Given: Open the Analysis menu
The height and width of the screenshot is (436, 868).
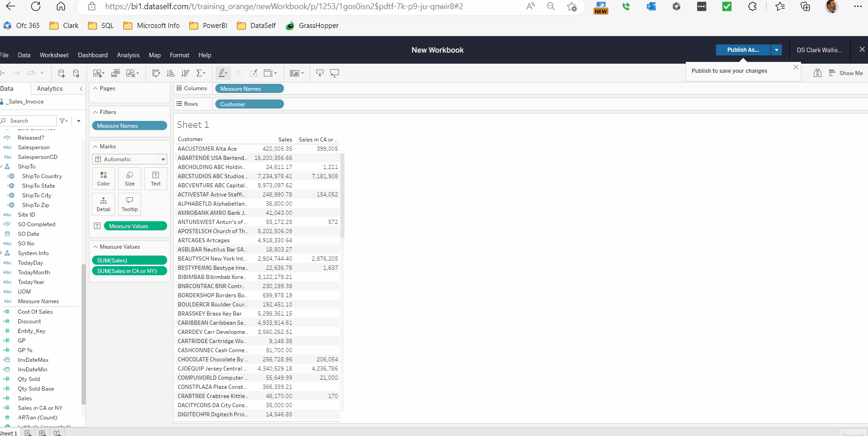Looking at the screenshot, I should (x=128, y=55).
